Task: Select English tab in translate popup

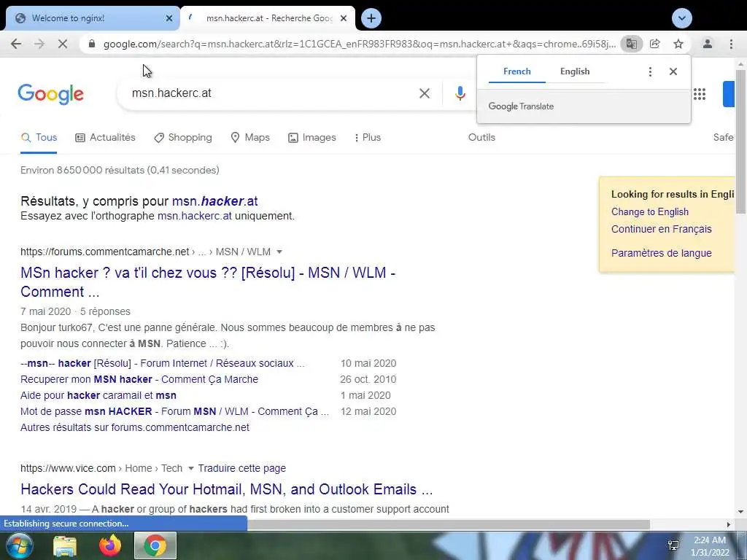Action: coord(575,71)
